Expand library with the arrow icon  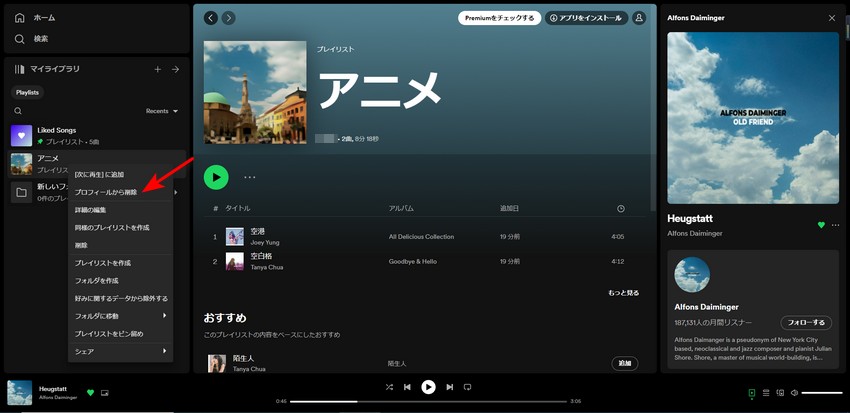(x=176, y=69)
